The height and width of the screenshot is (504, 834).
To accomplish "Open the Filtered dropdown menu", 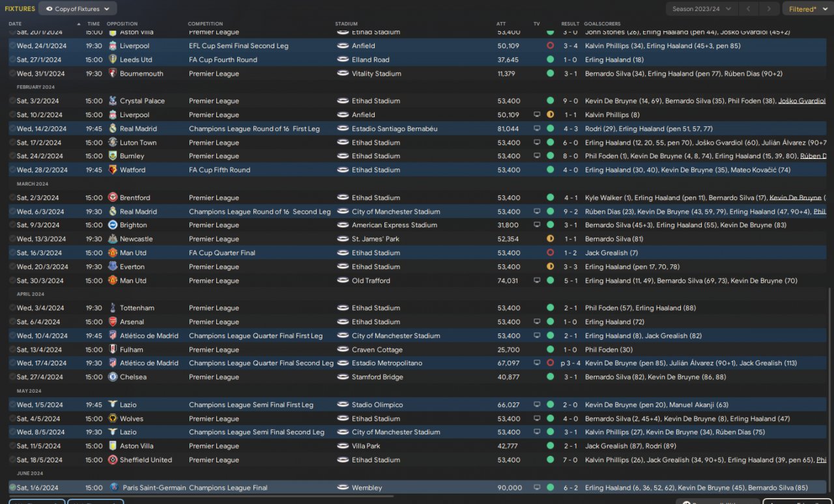I will 805,9.
